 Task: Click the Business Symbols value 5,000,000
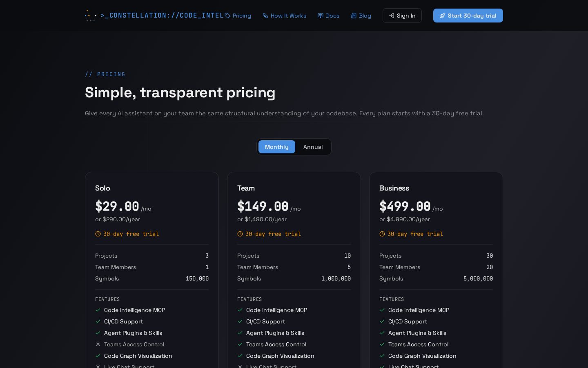click(x=478, y=278)
